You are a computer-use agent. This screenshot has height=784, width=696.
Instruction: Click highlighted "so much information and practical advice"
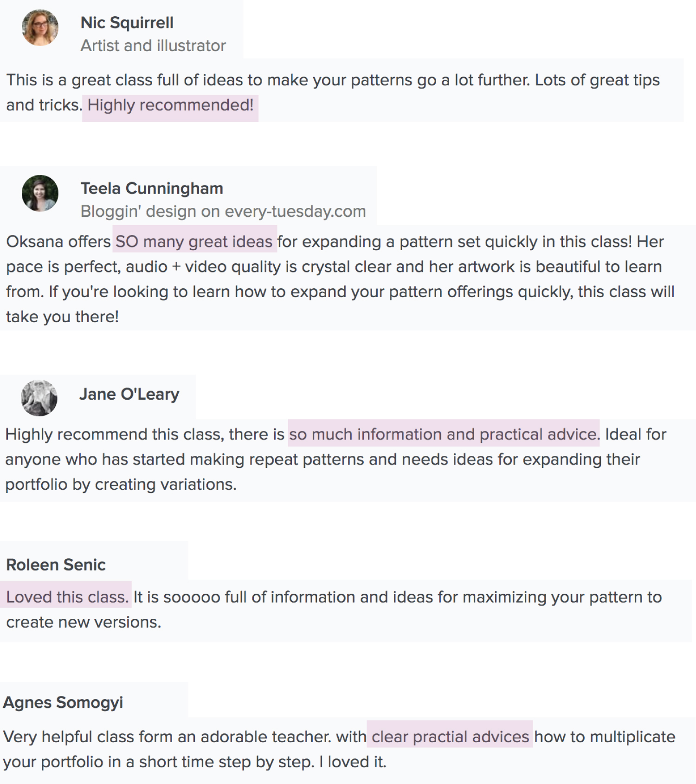click(444, 434)
